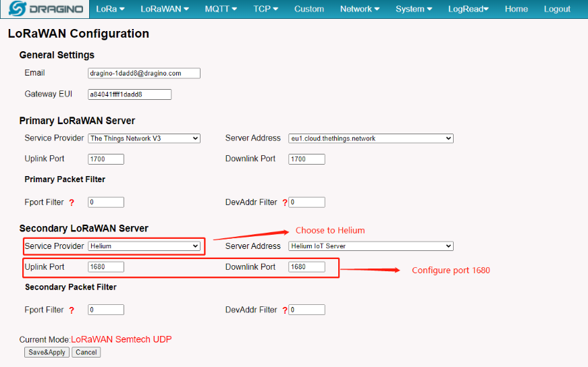The height and width of the screenshot is (367, 588).
Task: Click the Cancel button
Action: point(86,352)
